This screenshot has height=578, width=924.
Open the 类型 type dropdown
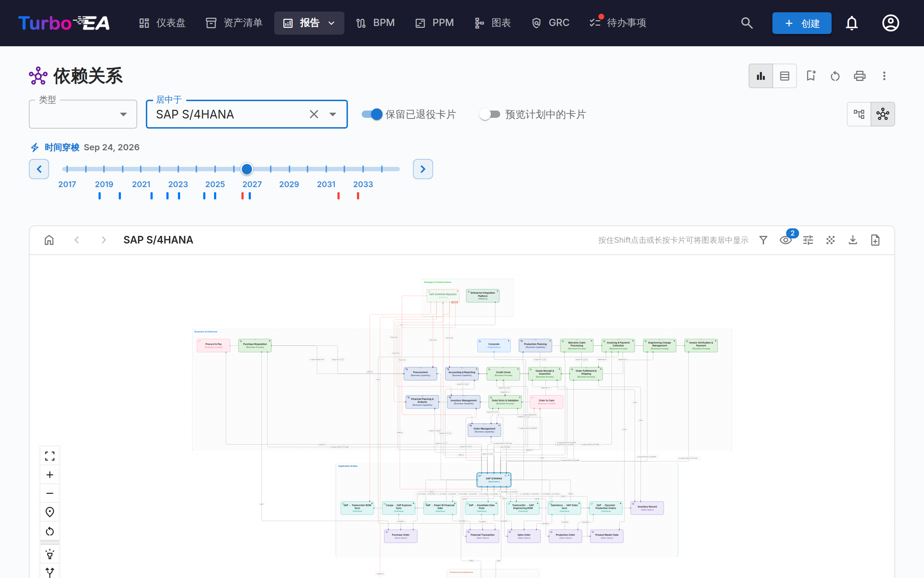pyautogui.click(x=83, y=114)
